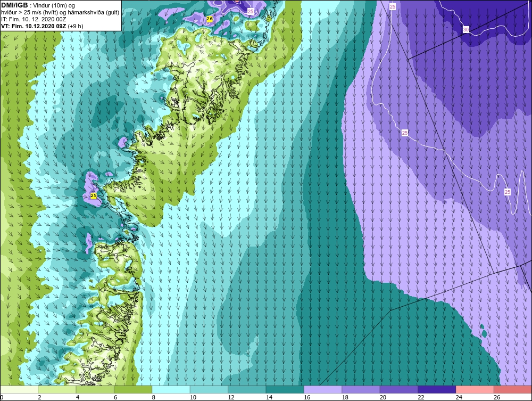Click the legend scale value 12

(x=231, y=397)
